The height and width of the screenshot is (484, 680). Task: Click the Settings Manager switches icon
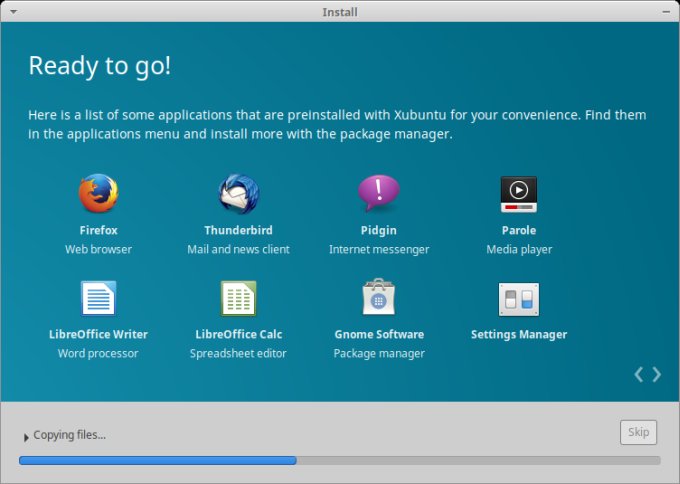click(x=519, y=299)
